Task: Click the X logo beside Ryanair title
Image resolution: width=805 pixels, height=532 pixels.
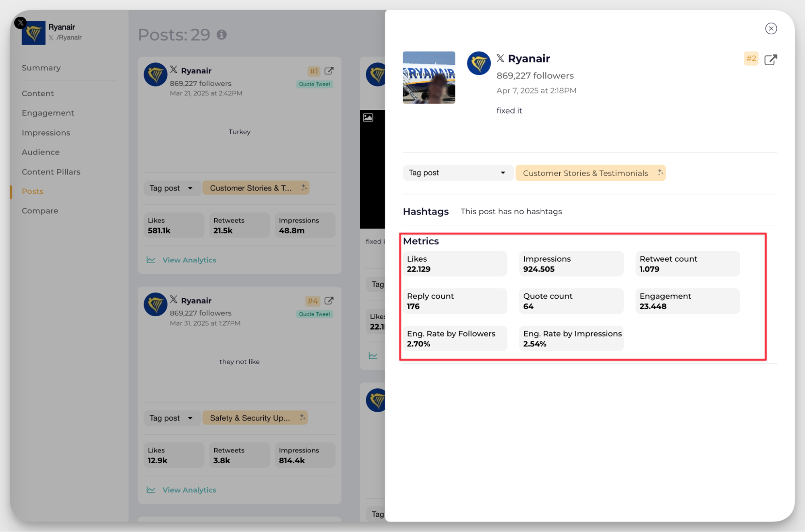Action: [x=500, y=58]
